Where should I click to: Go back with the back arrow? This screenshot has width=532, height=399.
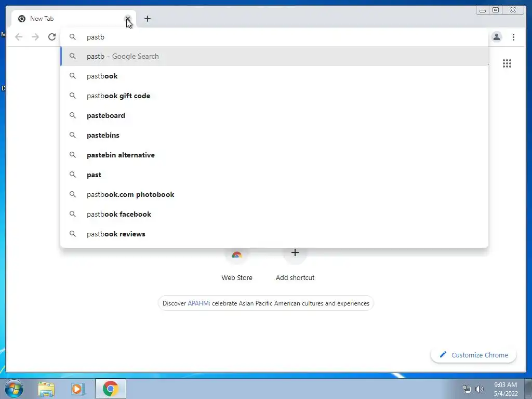[x=19, y=37]
